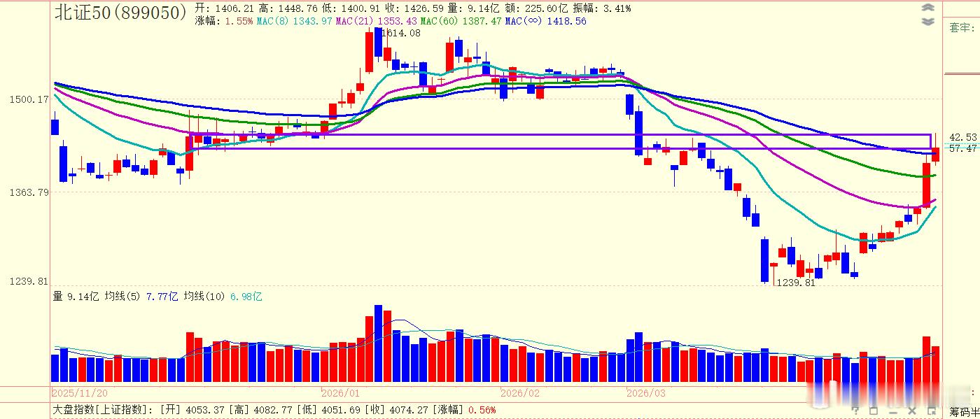Click the [涨幅] 0.56% status bar value
The width and height of the screenshot is (980, 419).
464,409
